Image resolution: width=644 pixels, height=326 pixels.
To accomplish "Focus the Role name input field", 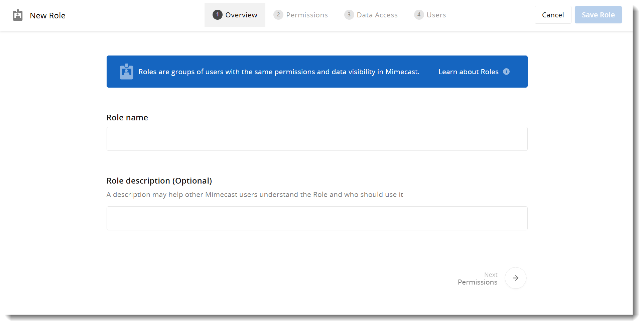I will [x=317, y=139].
